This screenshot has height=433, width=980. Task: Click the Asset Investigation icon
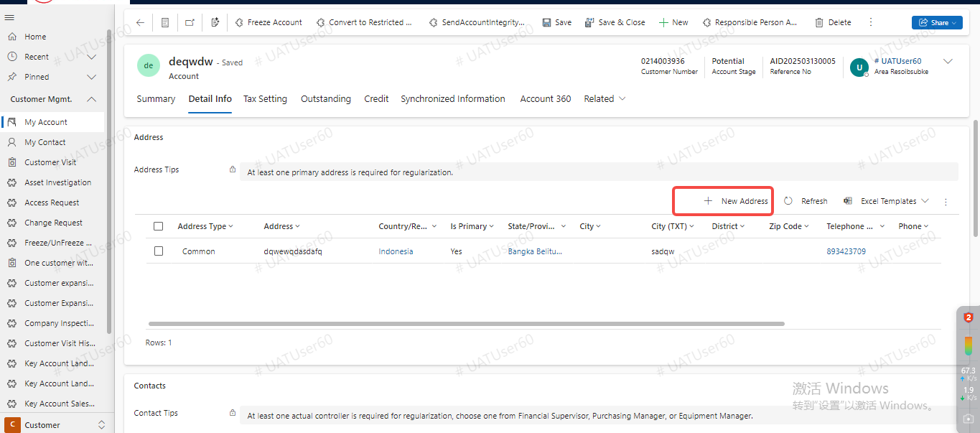coord(11,182)
